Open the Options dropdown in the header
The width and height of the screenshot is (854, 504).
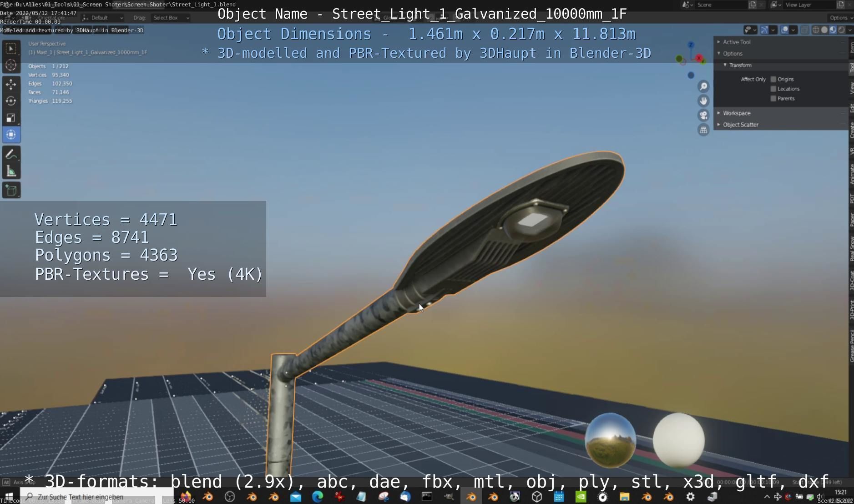[x=840, y=18]
